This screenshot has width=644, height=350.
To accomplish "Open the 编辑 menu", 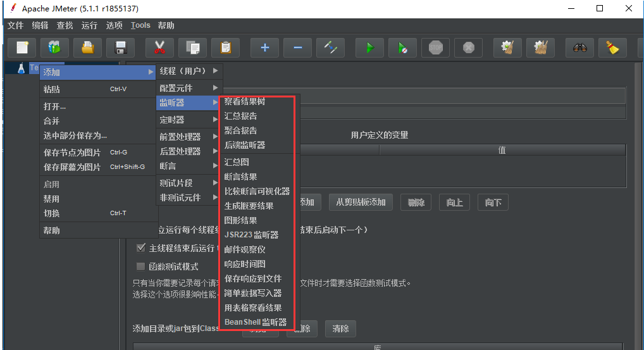I will (x=40, y=25).
